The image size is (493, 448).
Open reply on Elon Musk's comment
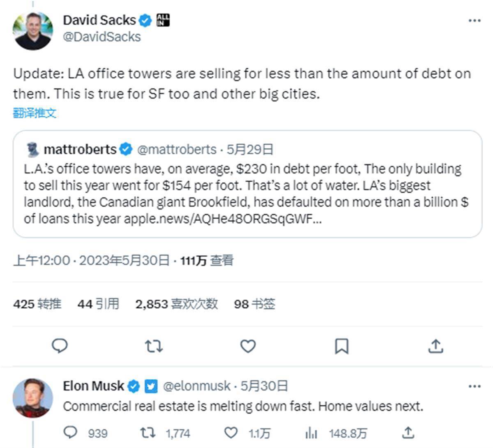(71, 432)
